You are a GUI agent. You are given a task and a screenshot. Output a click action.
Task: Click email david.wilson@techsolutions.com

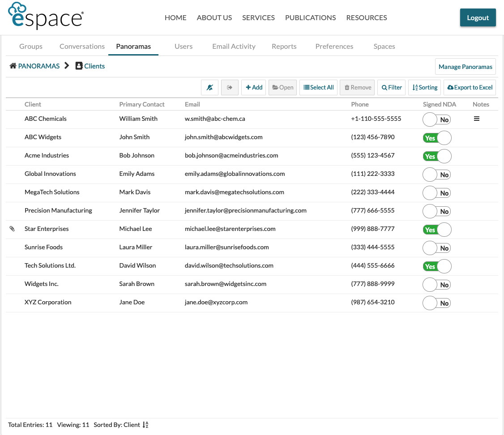point(229,265)
